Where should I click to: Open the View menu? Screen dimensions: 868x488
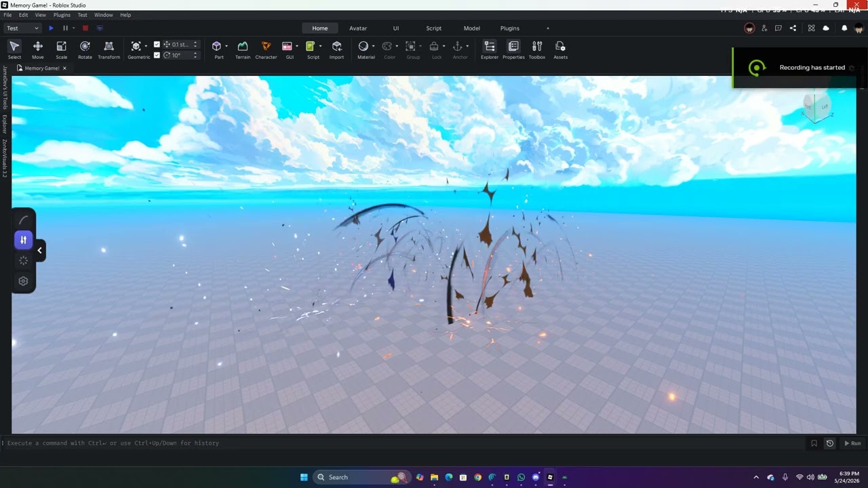pos(41,15)
